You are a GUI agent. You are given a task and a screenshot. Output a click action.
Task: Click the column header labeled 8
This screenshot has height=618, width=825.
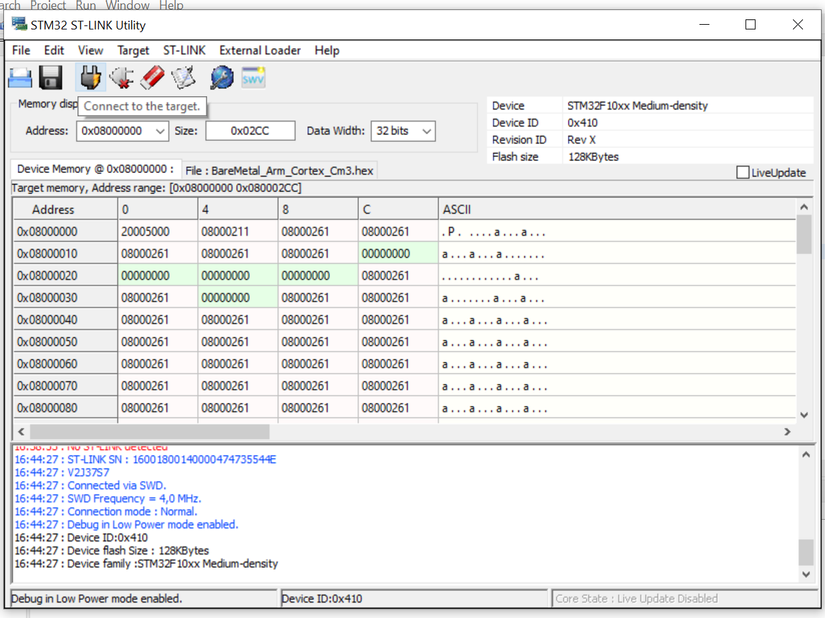pos(318,209)
